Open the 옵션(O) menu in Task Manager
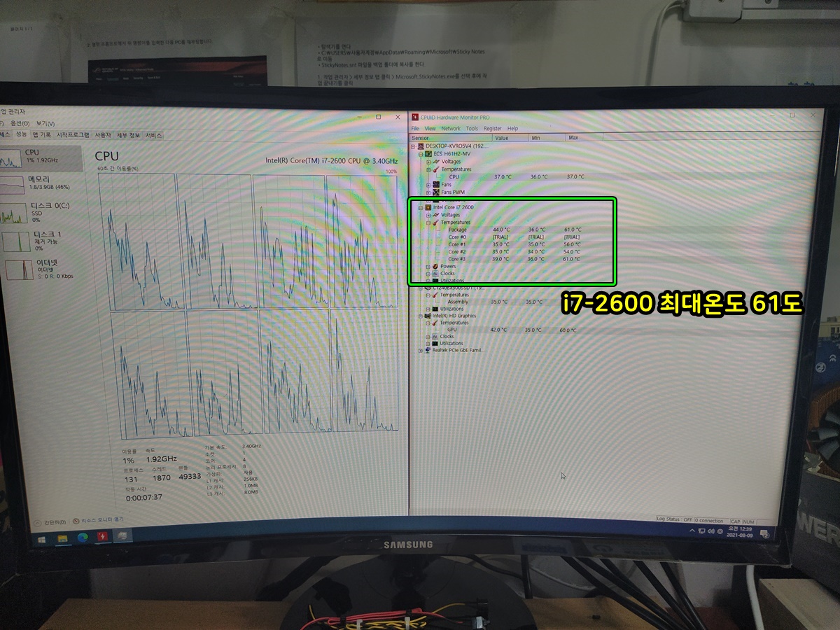Image resolution: width=840 pixels, height=630 pixels. coord(20,124)
